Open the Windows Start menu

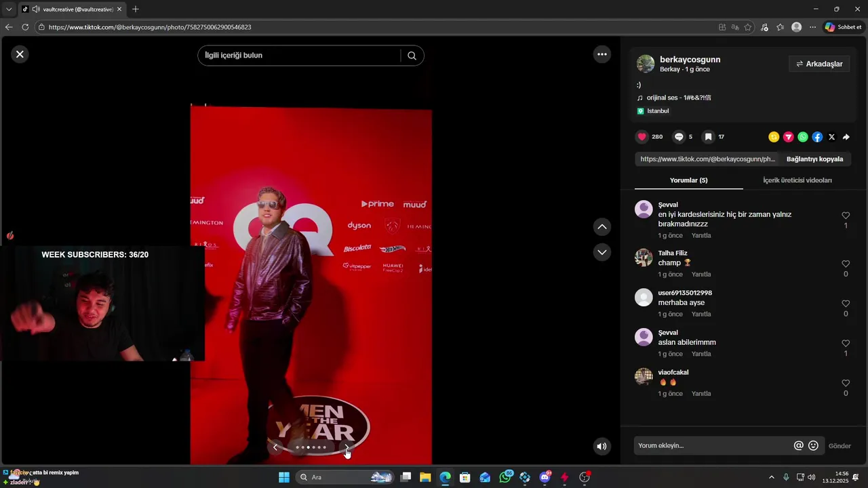(x=284, y=477)
